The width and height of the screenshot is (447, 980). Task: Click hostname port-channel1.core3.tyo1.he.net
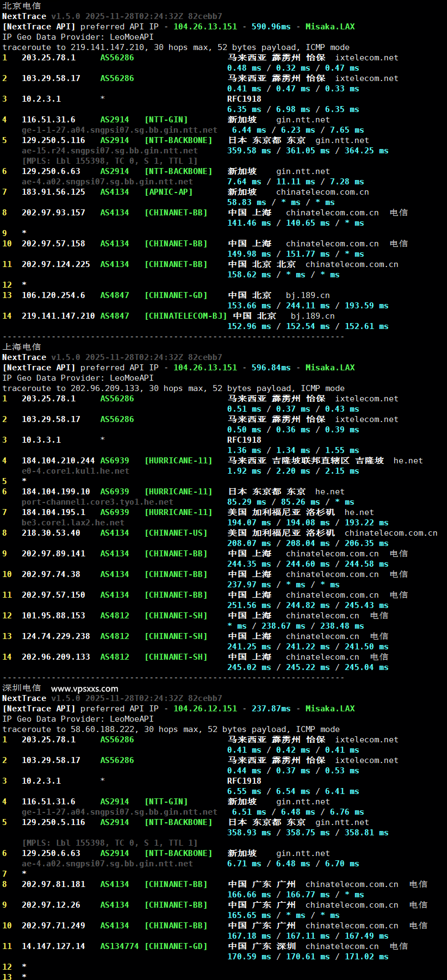click(x=97, y=502)
